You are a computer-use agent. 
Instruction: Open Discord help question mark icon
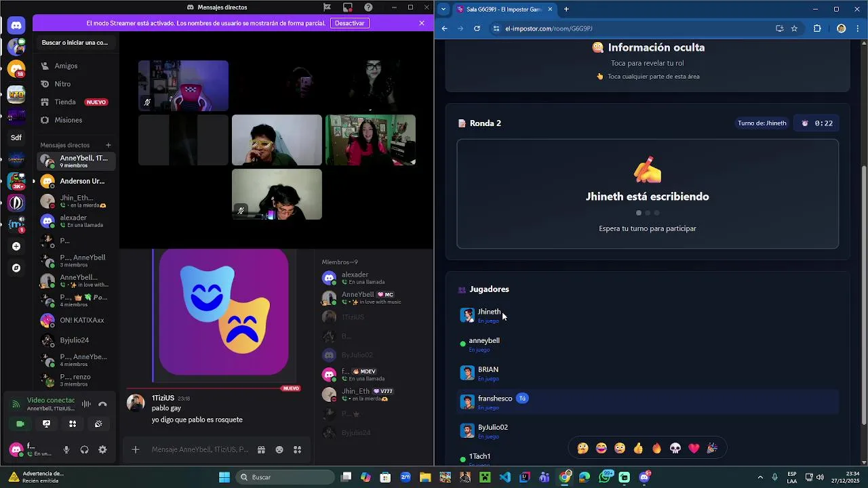[x=368, y=7]
